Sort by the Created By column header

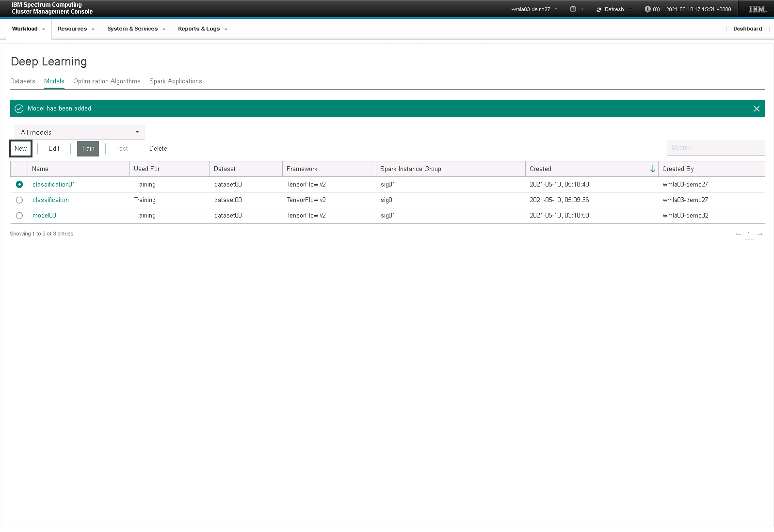tap(711, 169)
